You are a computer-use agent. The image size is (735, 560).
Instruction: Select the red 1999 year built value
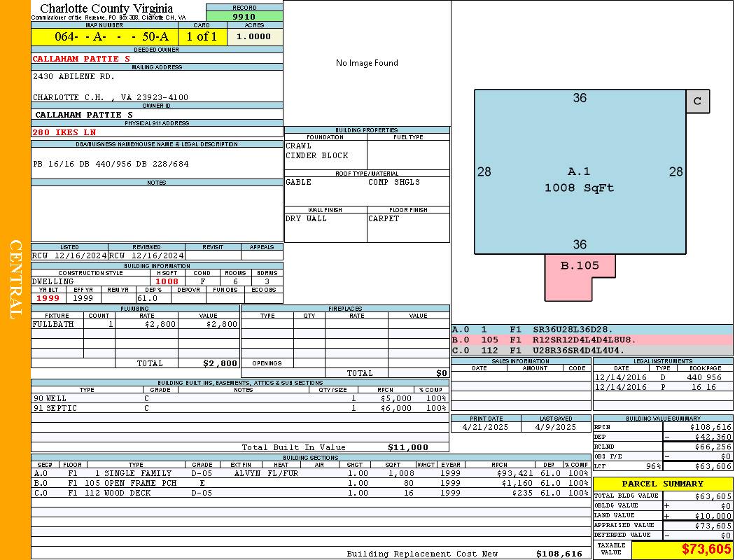pos(48,299)
